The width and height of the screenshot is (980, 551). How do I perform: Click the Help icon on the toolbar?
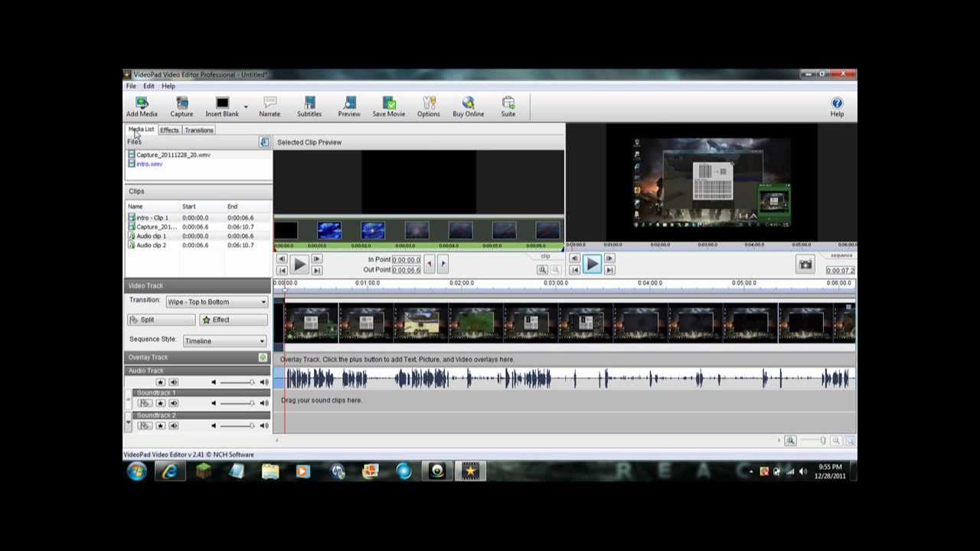click(837, 106)
